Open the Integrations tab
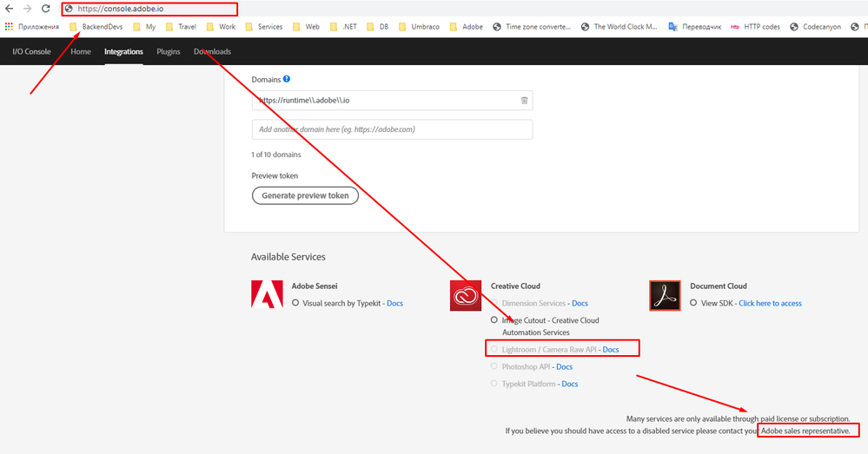Viewport: 868px width, 454px height. (123, 51)
